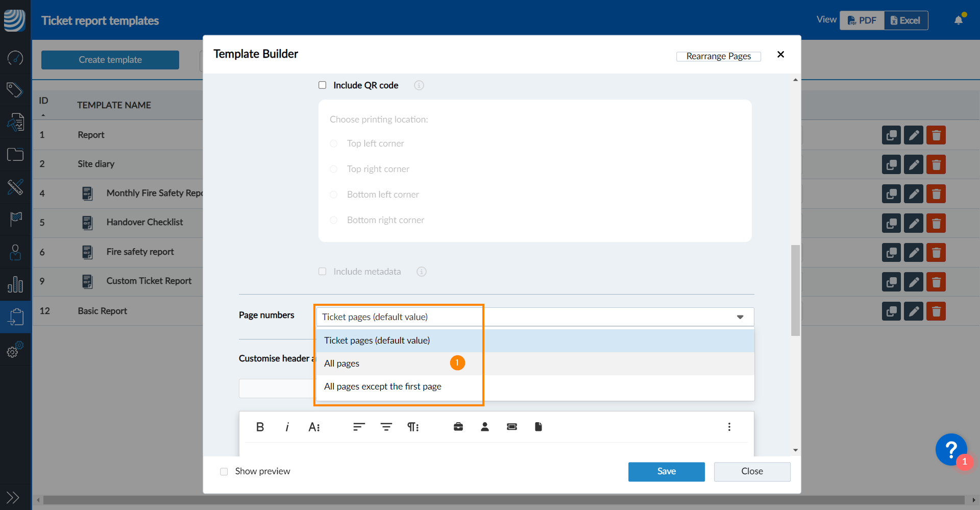
Task: Apply italic formatting in the editor toolbar
Action: coord(287,427)
